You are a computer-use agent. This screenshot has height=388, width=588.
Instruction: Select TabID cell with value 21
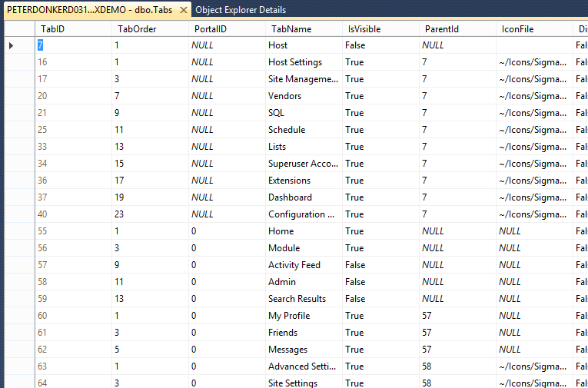click(74, 113)
